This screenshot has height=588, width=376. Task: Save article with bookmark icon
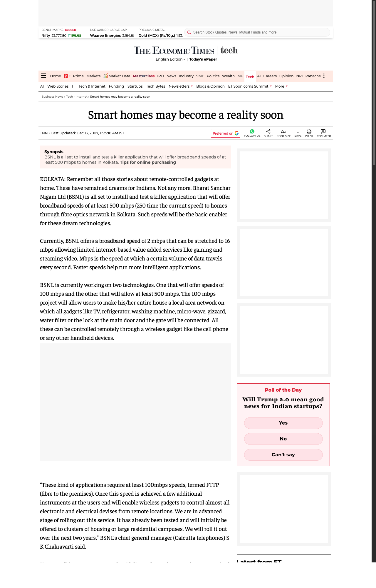click(x=298, y=131)
